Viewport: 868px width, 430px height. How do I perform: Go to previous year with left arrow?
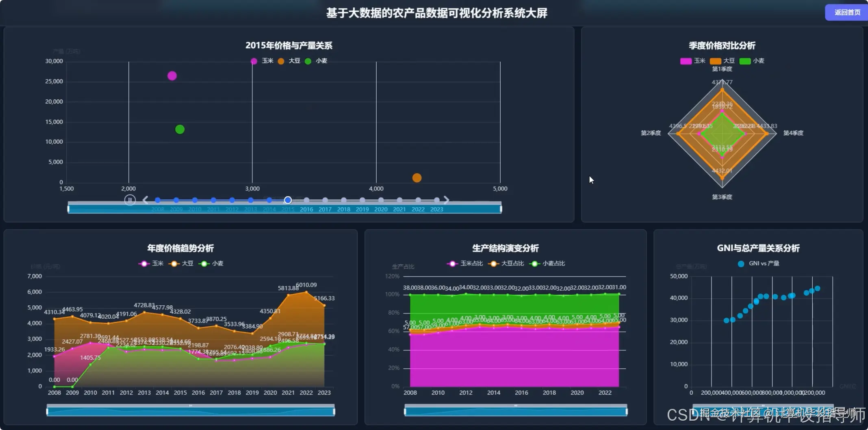145,200
